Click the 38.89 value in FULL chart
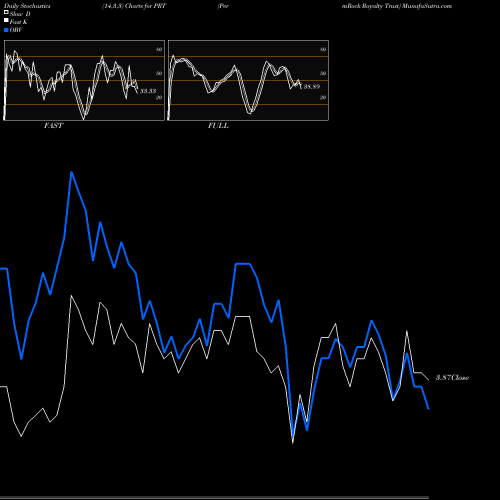The image size is (500, 500). pos(312,87)
